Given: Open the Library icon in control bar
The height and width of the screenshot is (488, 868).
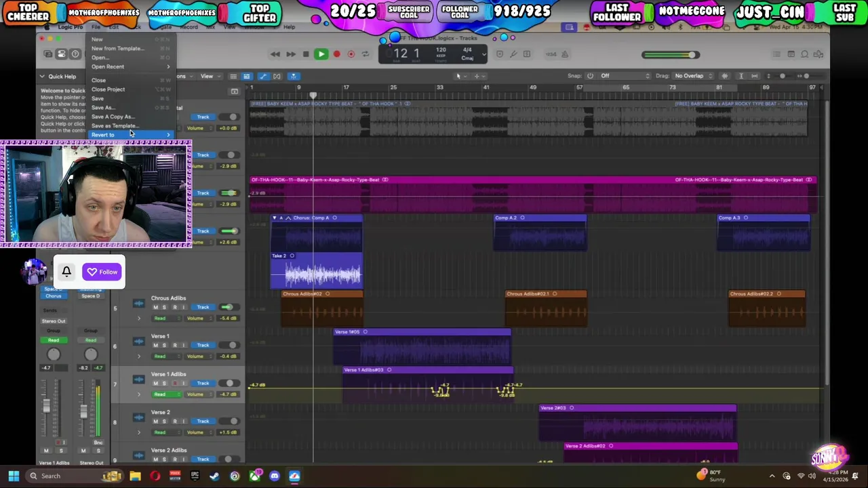Looking at the screenshot, I should tap(48, 54).
